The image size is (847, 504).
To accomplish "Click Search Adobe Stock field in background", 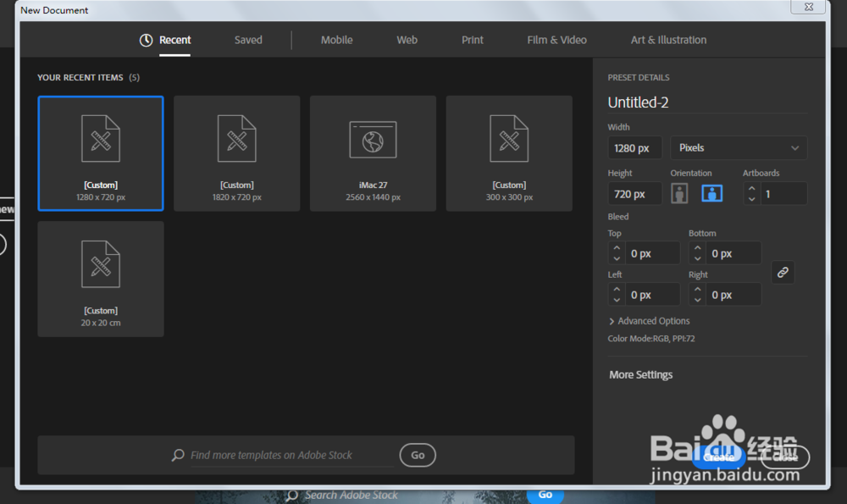I will pos(352,496).
